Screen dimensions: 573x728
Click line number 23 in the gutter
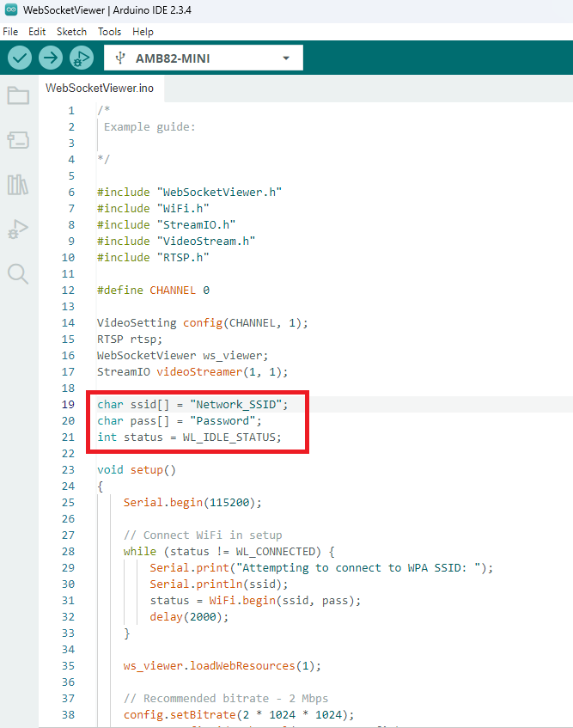pyautogui.click(x=69, y=470)
